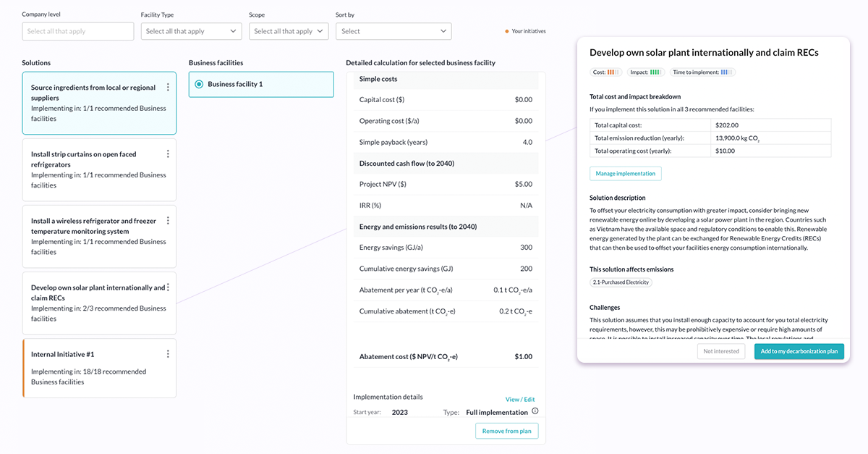
Task: Click the Manage implementation button
Action: point(625,174)
